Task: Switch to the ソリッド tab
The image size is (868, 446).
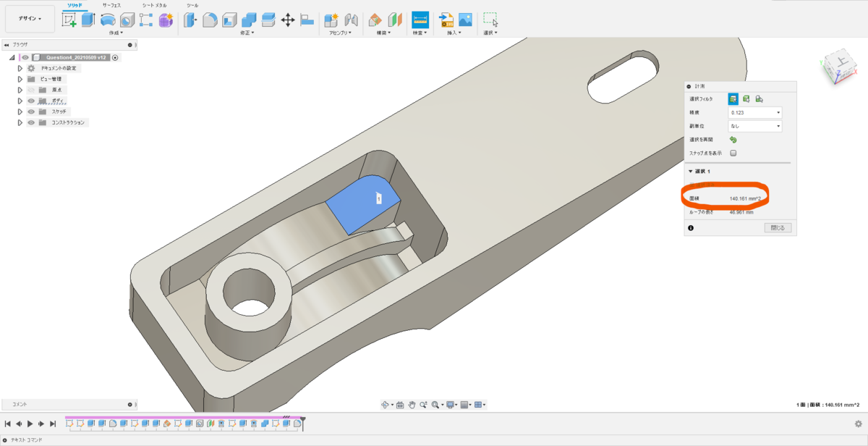Action: (x=75, y=5)
